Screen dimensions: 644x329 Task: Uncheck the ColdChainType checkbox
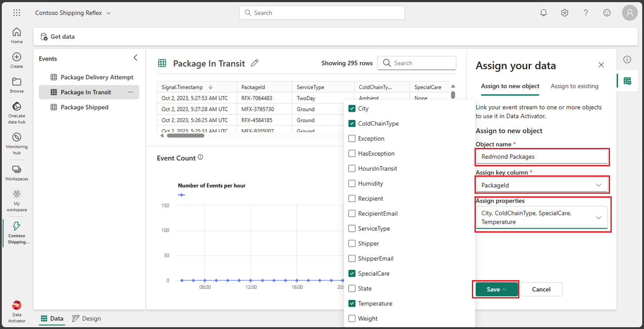coord(352,123)
